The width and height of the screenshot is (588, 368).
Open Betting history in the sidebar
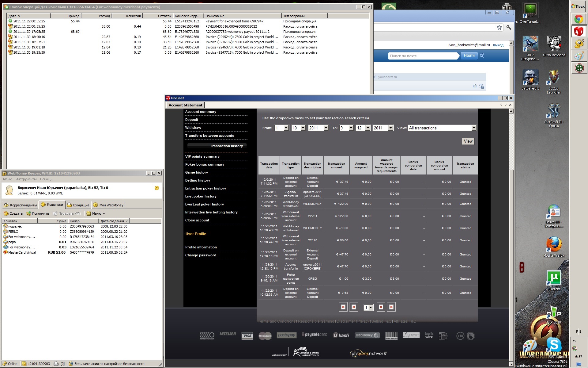198,180
